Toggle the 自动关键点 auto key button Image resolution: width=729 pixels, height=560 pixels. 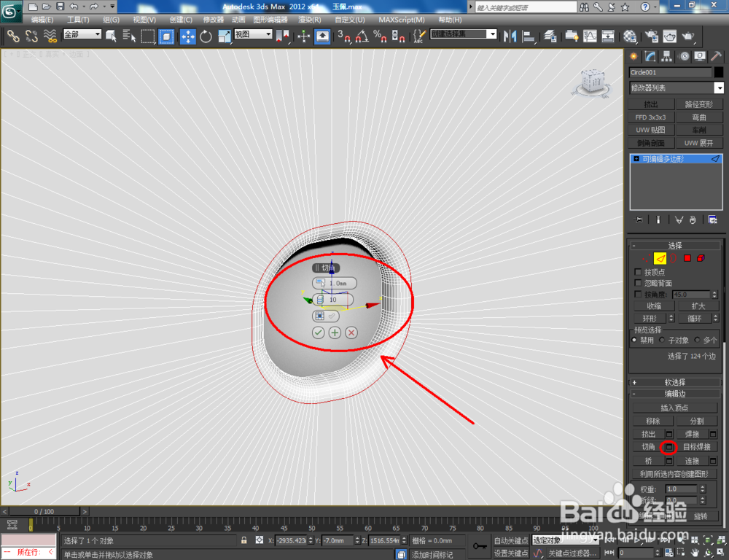click(510, 540)
